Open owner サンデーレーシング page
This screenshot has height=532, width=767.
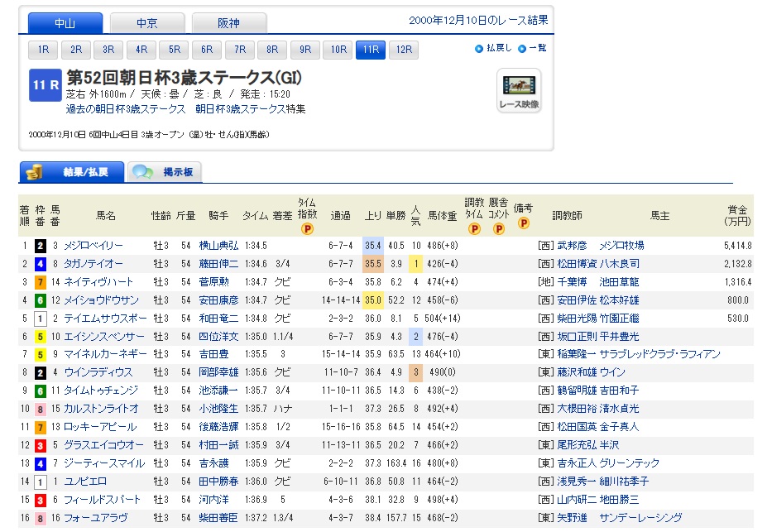(641, 518)
